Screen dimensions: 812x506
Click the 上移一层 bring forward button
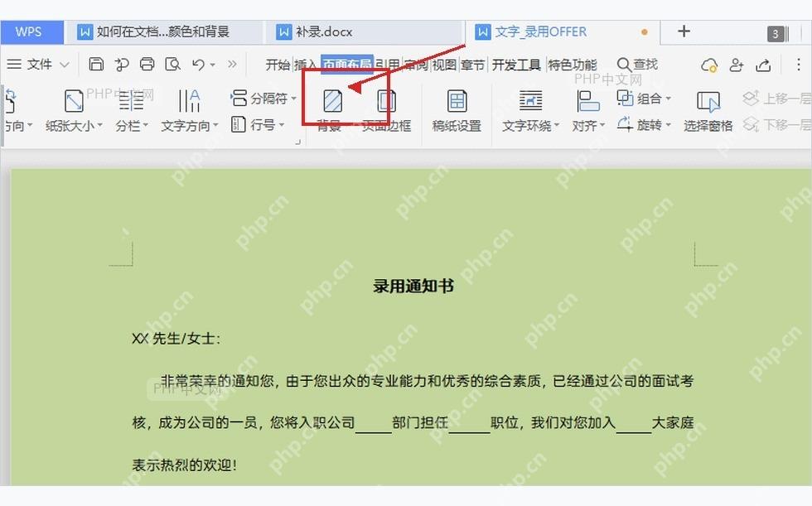click(x=776, y=98)
